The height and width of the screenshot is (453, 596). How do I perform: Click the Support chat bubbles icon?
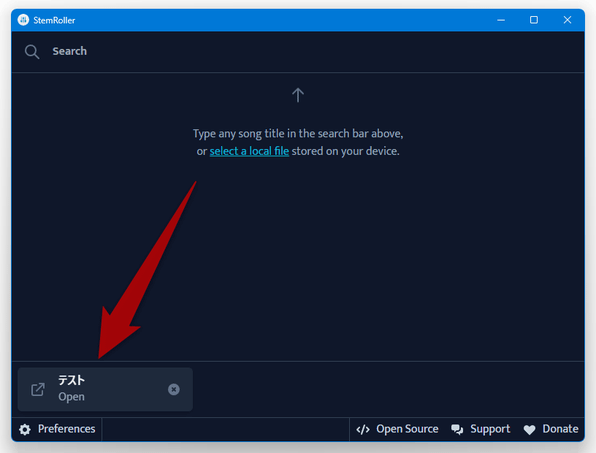click(457, 429)
